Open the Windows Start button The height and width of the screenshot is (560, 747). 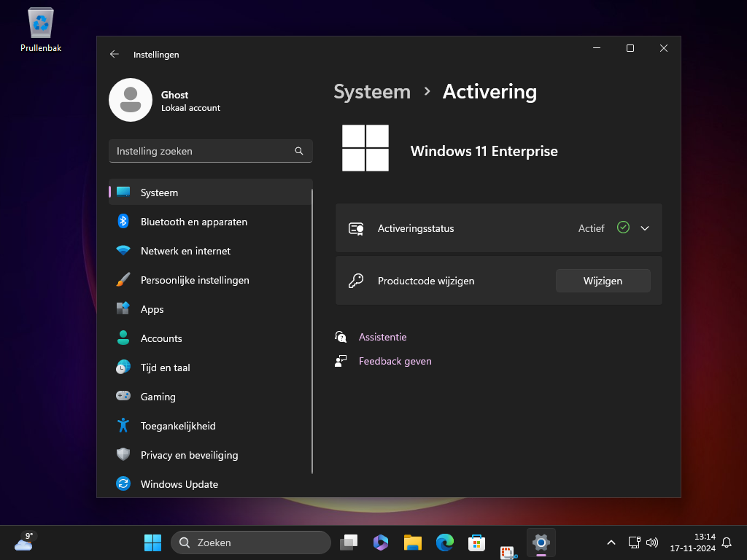(x=153, y=542)
